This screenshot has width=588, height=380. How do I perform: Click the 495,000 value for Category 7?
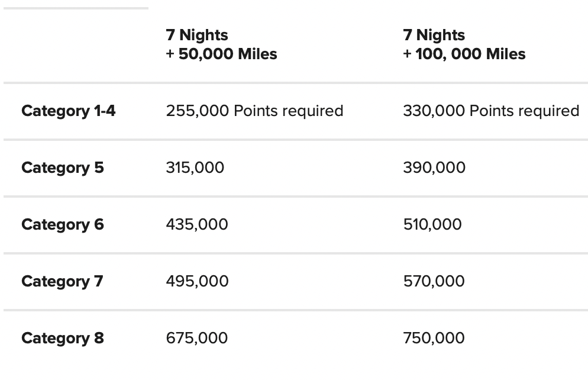point(197,281)
